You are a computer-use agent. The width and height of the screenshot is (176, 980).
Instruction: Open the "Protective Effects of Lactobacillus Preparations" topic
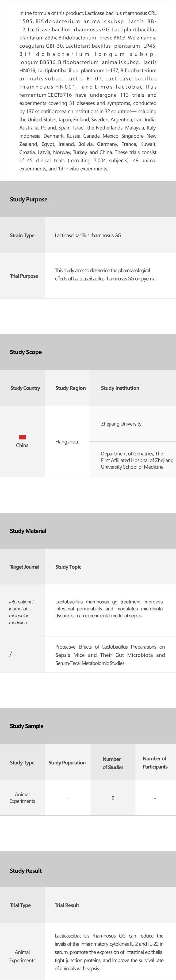[x=110, y=655]
